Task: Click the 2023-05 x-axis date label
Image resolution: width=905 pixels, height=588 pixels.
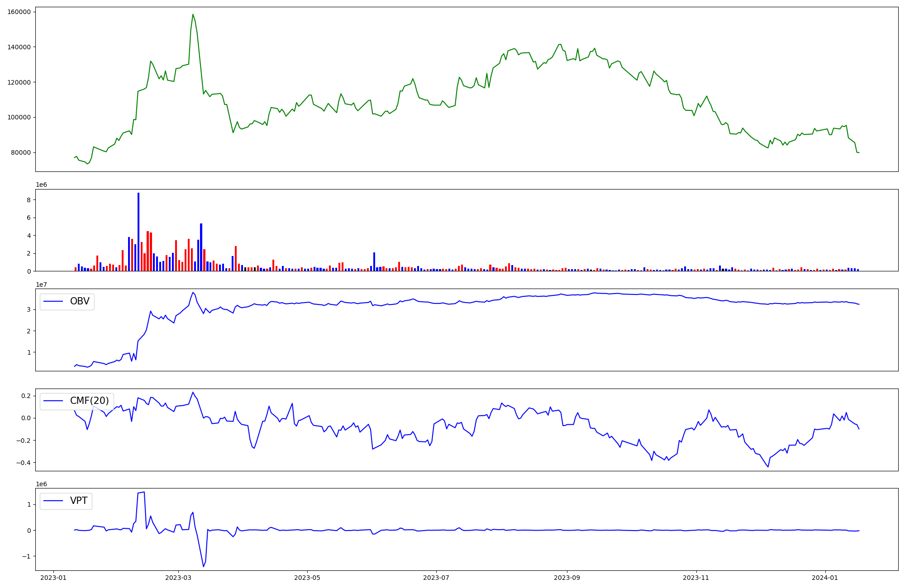Action: coord(307,578)
